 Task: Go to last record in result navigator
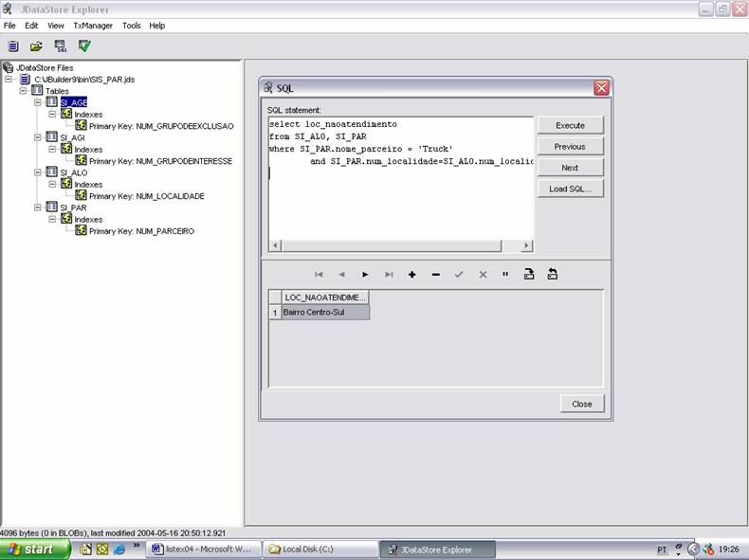[389, 275]
